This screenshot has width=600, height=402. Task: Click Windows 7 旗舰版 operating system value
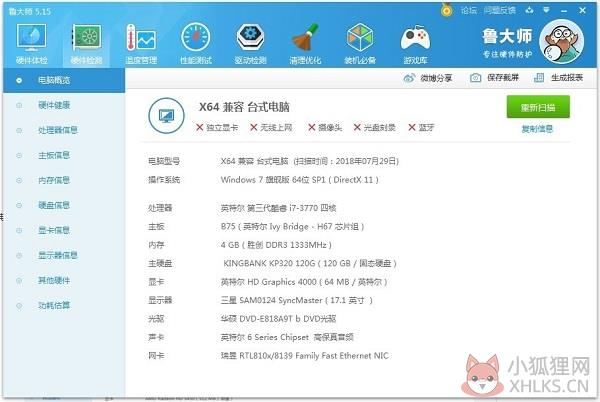(x=300, y=180)
